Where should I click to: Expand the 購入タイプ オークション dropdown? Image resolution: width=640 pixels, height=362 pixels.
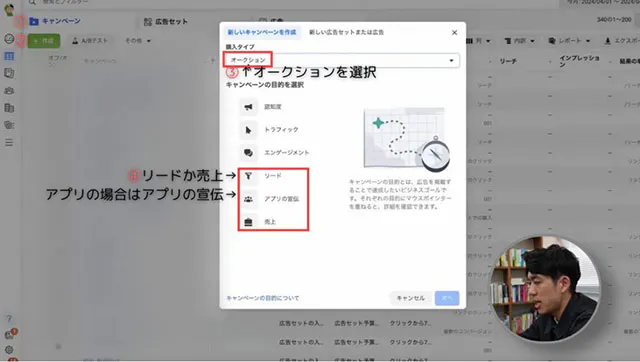pos(342,60)
